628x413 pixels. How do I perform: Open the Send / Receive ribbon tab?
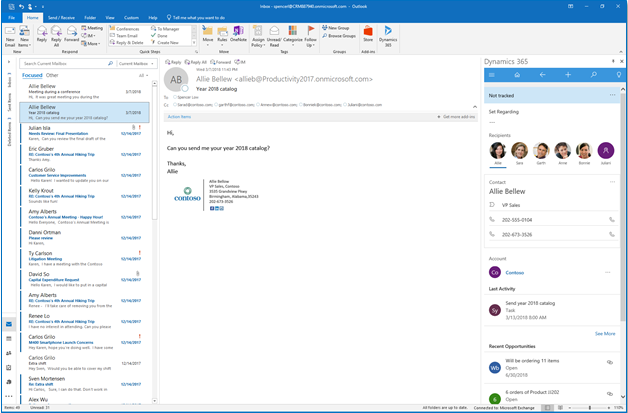61,17
